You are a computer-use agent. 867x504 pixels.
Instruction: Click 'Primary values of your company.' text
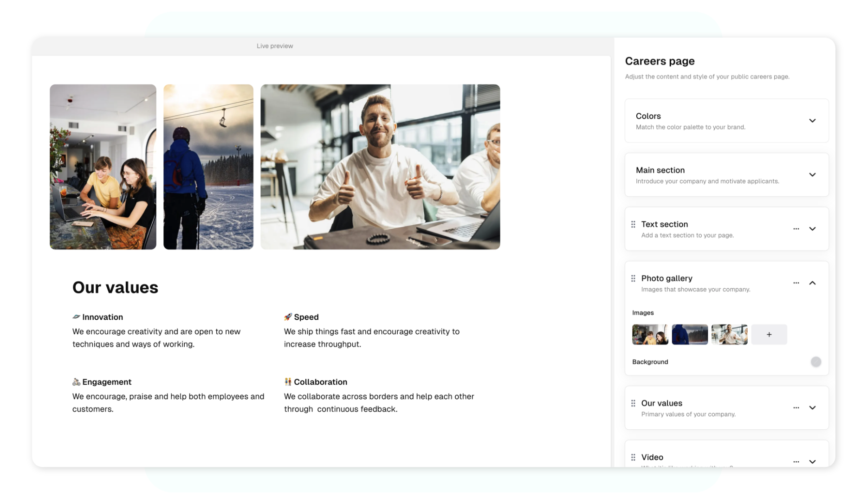click(x=688, y=414)
